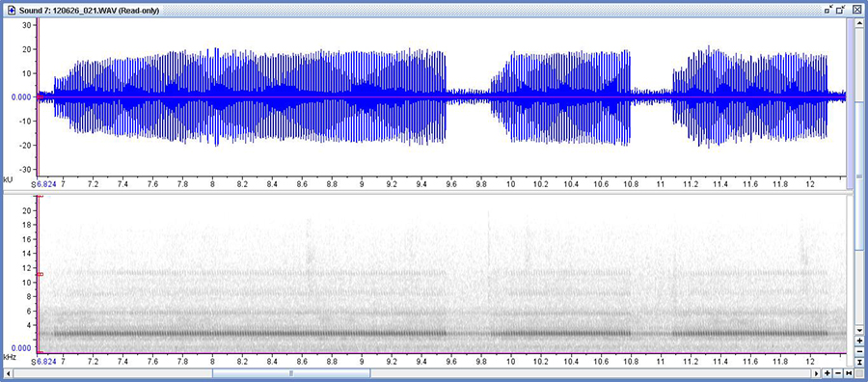868x382 pixels.
Task: Zoom in on the vertical axis
Action: 859,341
